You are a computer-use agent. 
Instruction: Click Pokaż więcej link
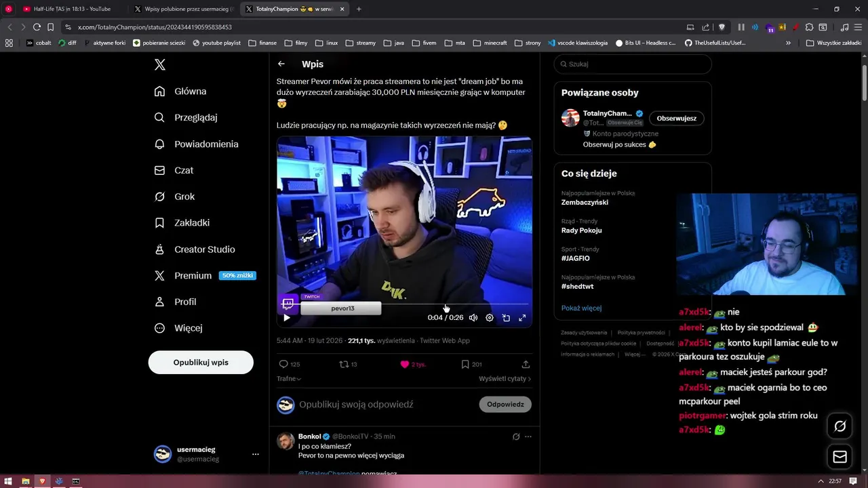[581, 308]
